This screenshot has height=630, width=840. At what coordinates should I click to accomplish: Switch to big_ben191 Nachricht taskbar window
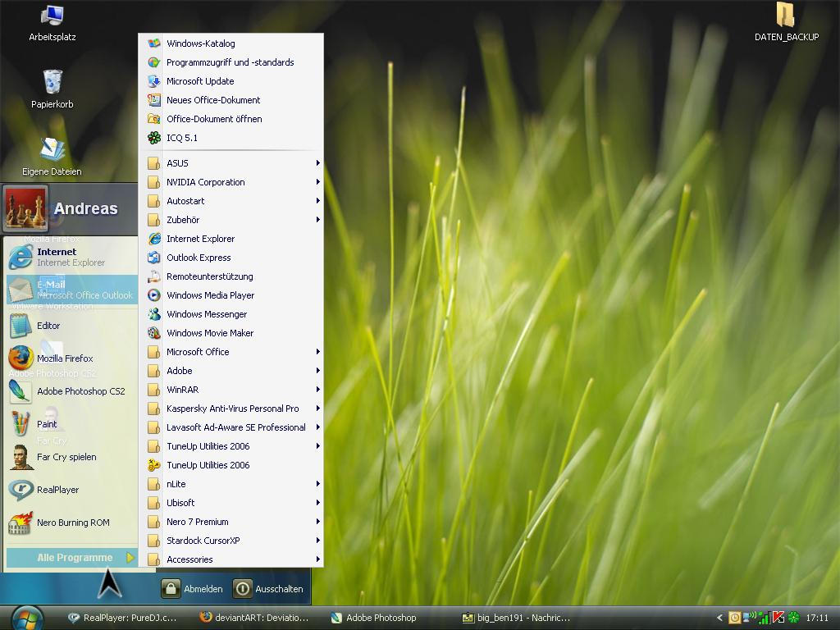point(517,618)
